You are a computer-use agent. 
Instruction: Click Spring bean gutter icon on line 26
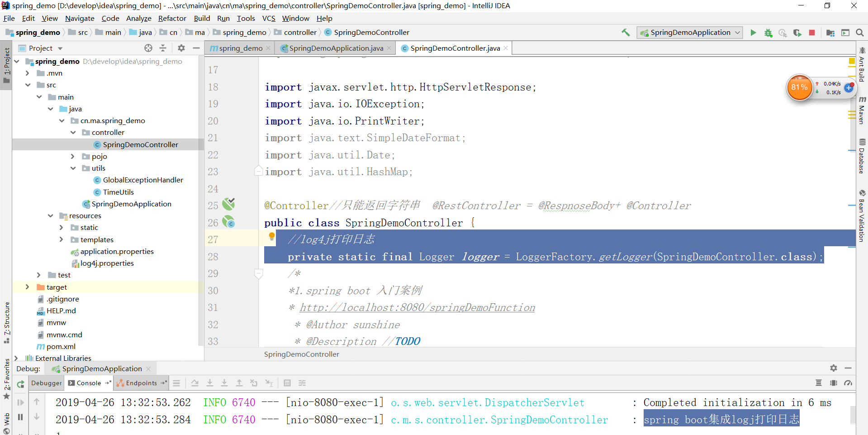(228, 222)
